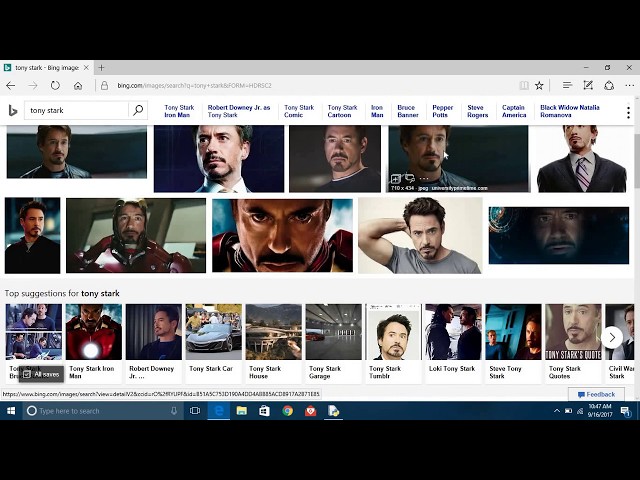Click the browser forward arrow

pyautogui.click(x=33, y=85)
